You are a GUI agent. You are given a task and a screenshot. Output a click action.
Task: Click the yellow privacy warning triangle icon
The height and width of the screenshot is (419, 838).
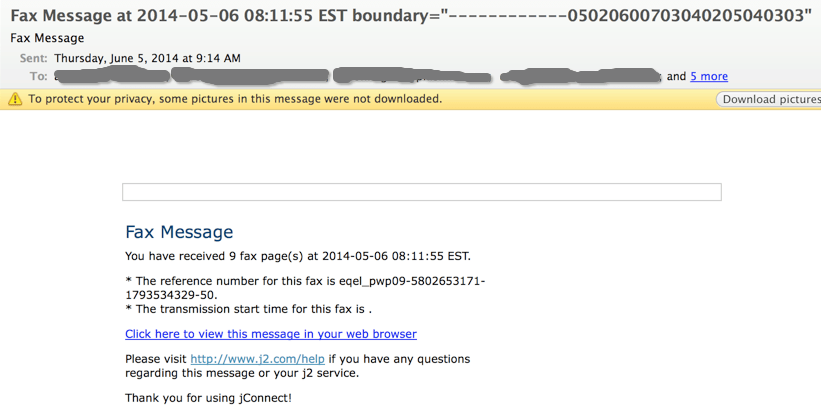[x=15, y=99]
